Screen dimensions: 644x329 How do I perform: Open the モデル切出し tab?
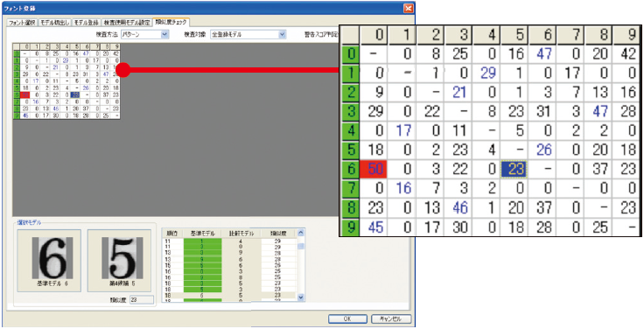(x=55, y=23)
